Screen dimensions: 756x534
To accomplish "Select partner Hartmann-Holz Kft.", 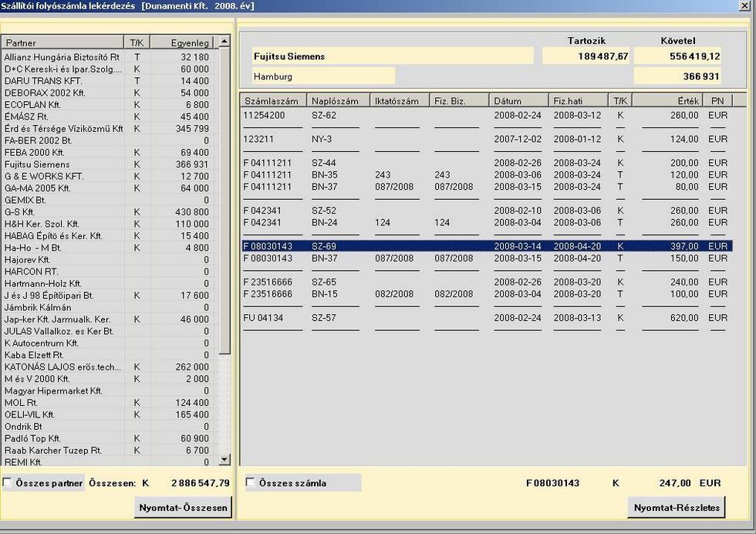I will click(110, 283).
